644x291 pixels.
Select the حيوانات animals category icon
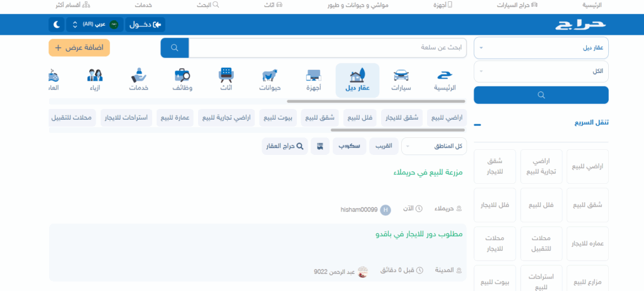(x=270, y=81)
